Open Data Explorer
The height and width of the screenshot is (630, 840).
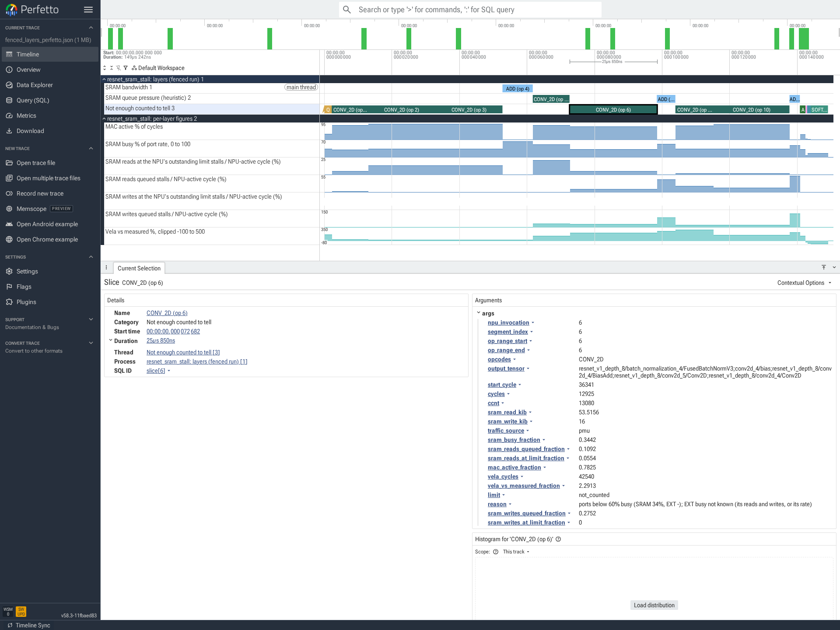50,85
